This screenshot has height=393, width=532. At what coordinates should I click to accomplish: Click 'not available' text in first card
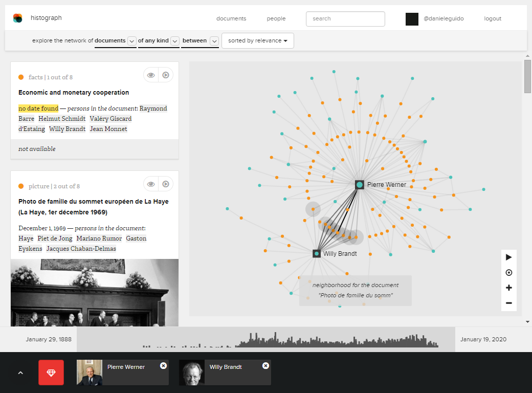pyautogui.click(x=37, y=149)
